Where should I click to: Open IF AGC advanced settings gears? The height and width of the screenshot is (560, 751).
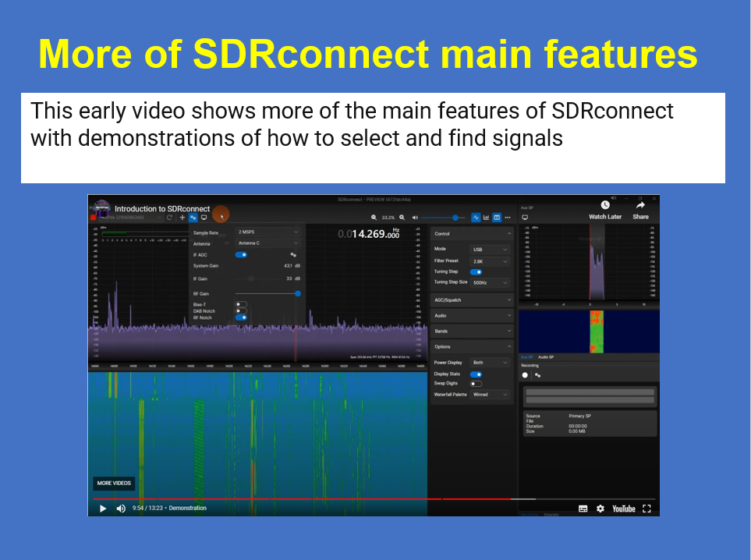293,255
